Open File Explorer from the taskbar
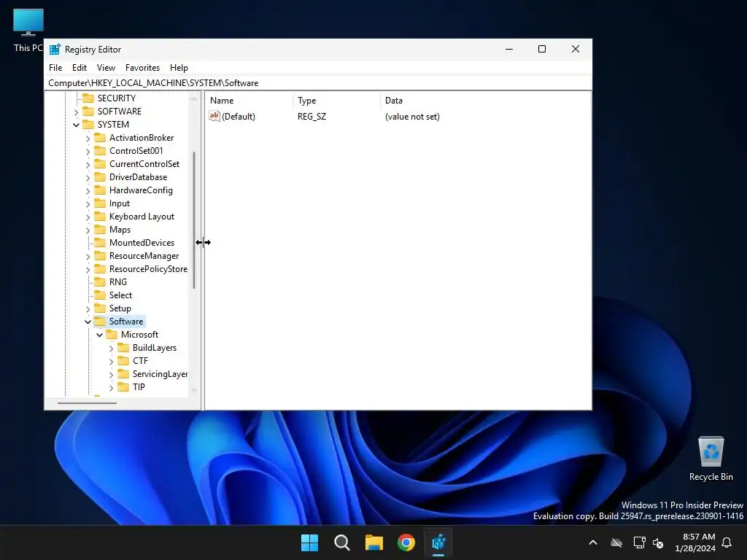 pyautogui.click(x=374, y=542)
